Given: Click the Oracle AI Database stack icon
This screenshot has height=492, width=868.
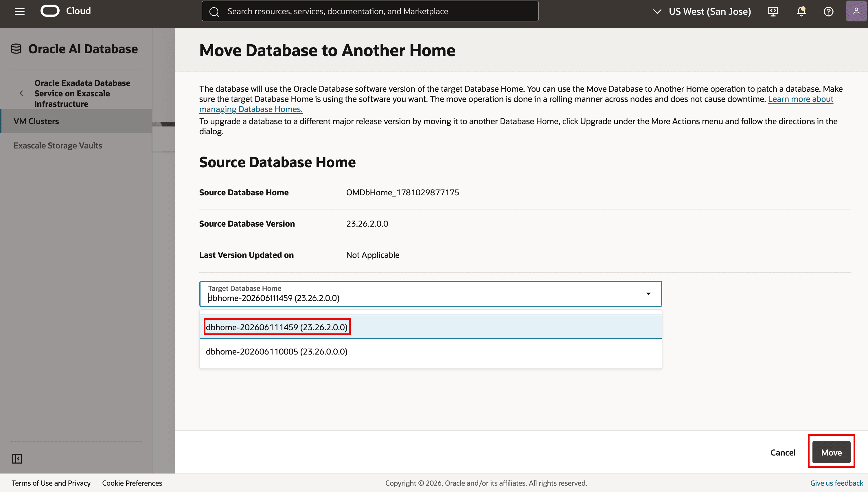Looking at the screenshot, I should (16, 49).
